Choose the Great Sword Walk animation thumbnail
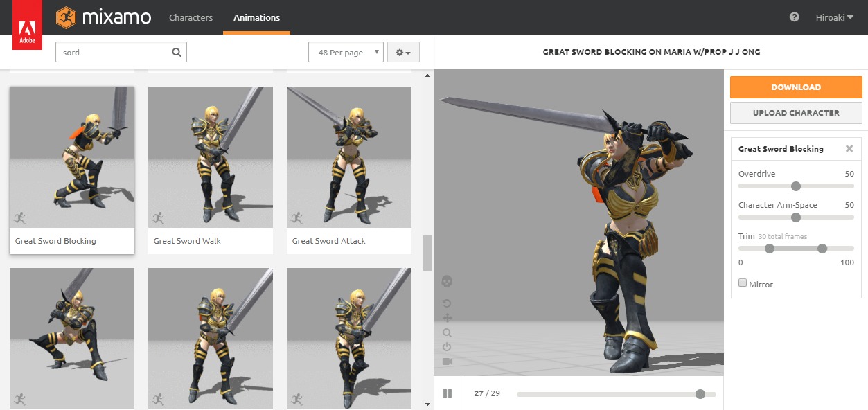Image resolution: width=868 pixels, height=410 pixels. [211, 157]
